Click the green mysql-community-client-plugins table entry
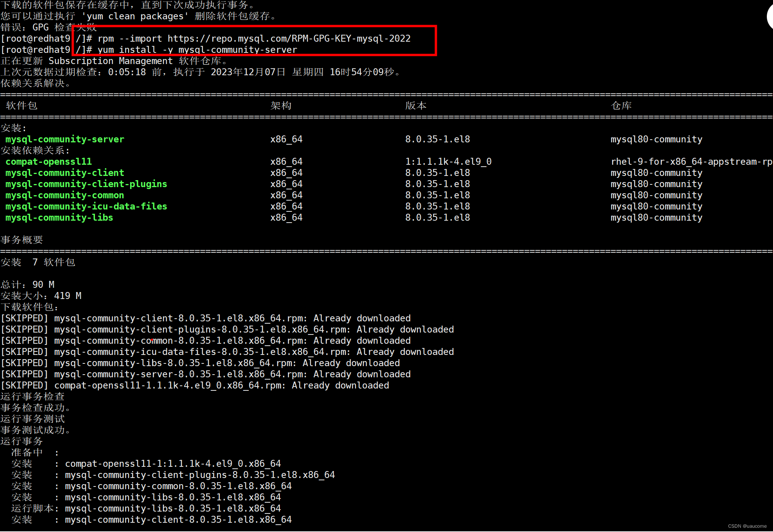This screenshot has height=532, width=773. (86, 184)
